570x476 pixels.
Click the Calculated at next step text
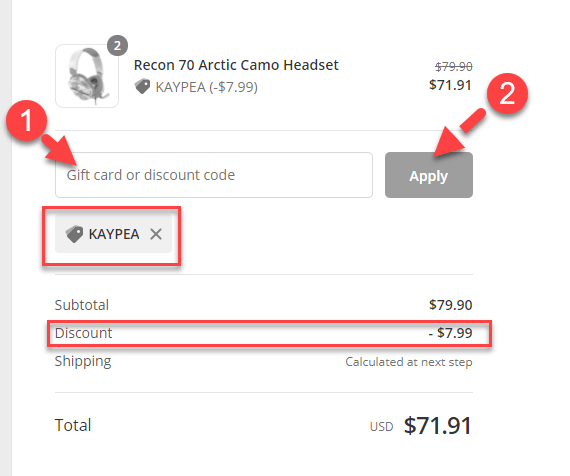409,362
